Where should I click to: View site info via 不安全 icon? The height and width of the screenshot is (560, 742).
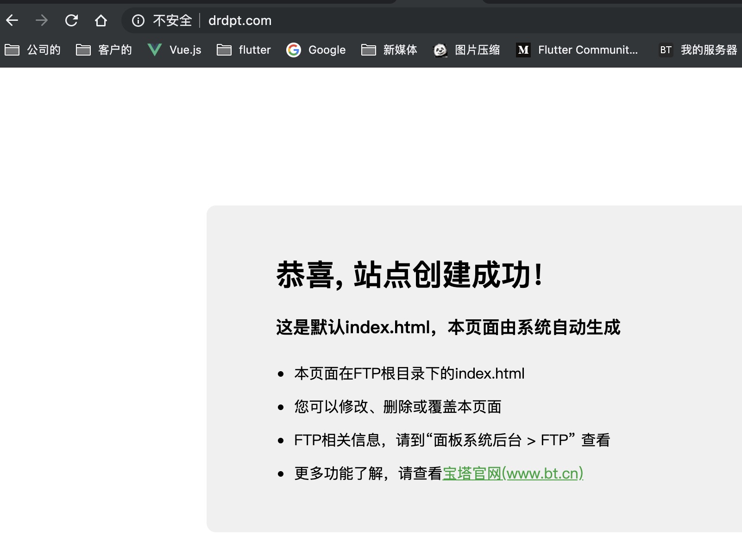click(138, 20)
